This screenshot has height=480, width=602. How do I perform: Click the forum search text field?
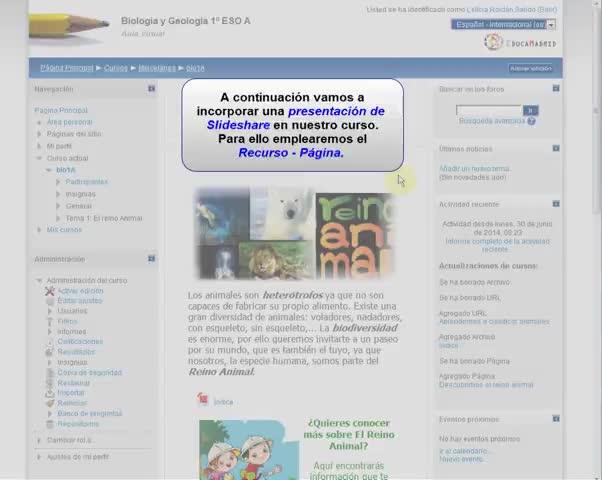tap(489, 111)
